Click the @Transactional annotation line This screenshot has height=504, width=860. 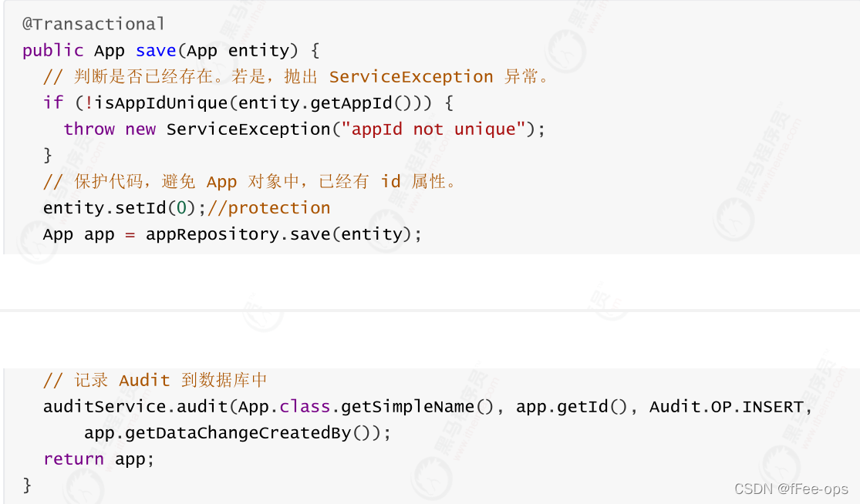93,24
